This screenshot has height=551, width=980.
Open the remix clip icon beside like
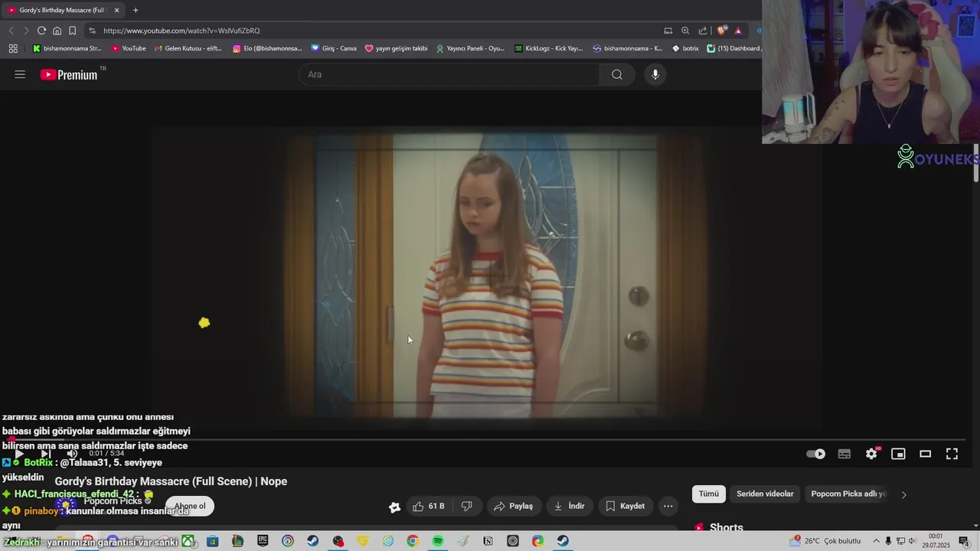pyautogui.click(x=394, y=507)
